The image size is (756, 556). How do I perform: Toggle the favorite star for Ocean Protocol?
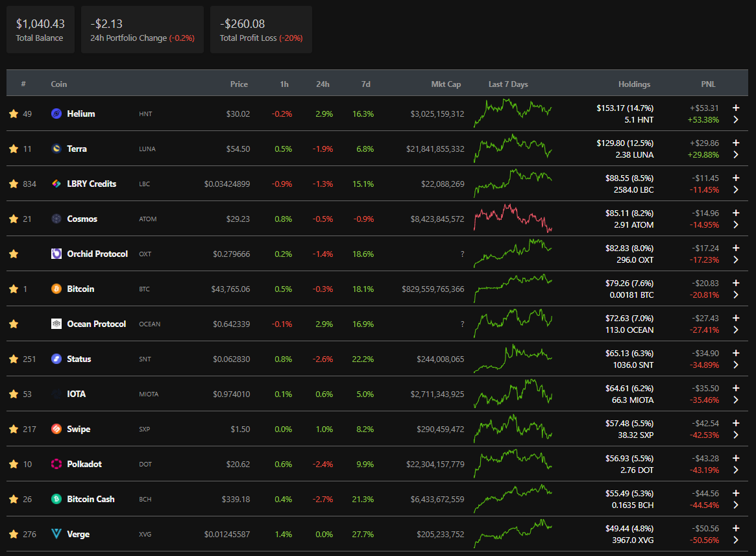click(x=14, y=324)
